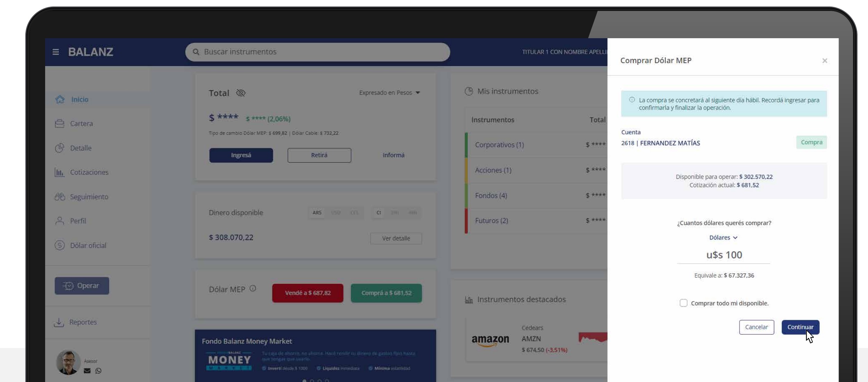Click the Ingresá button

241,155
